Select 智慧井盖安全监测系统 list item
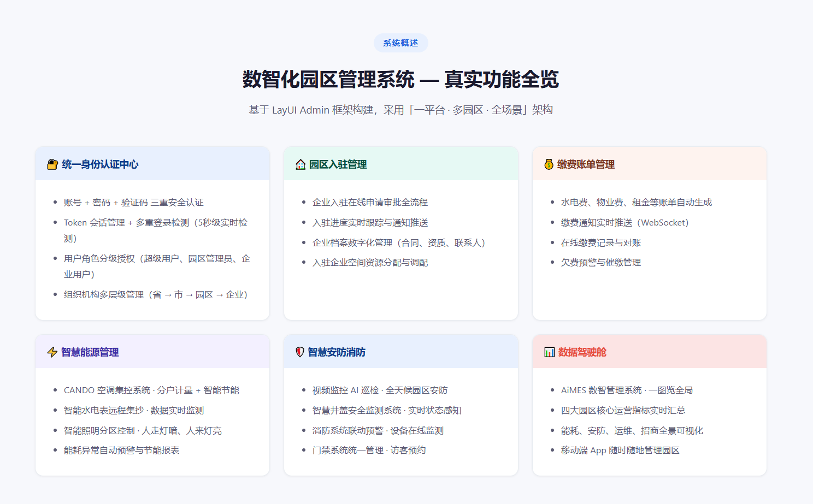813x504 pixels. tap(387, 411)
